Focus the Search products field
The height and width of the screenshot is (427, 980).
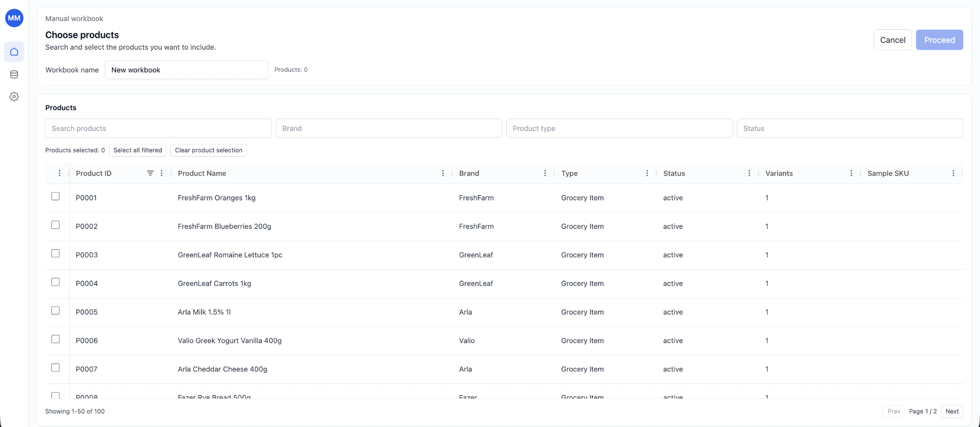[x=158, y=128]
